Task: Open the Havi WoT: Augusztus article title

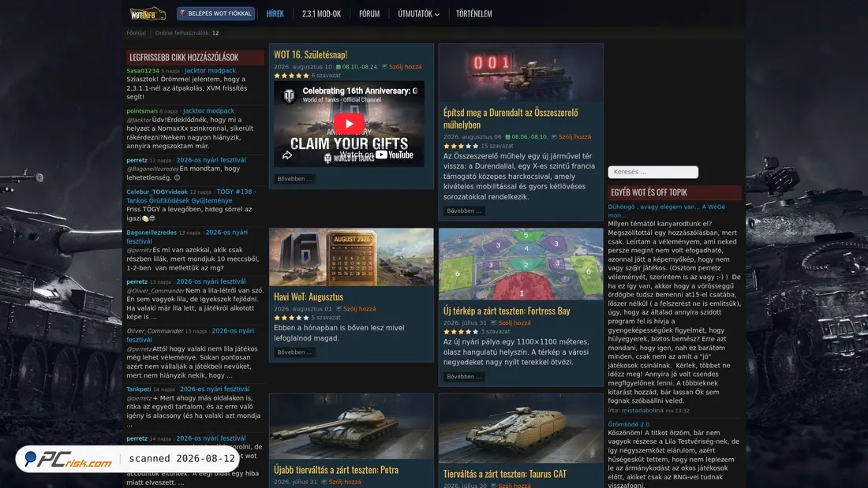Action: [x=309, y=296]
